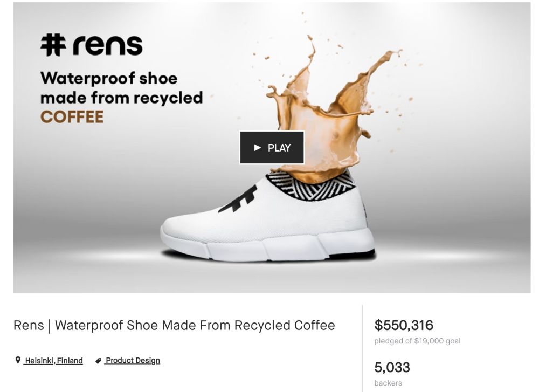The width and height of the screenshot is (539, 392).
Task: Open the Helsinki, Finland location link
Action: [53, 361]
